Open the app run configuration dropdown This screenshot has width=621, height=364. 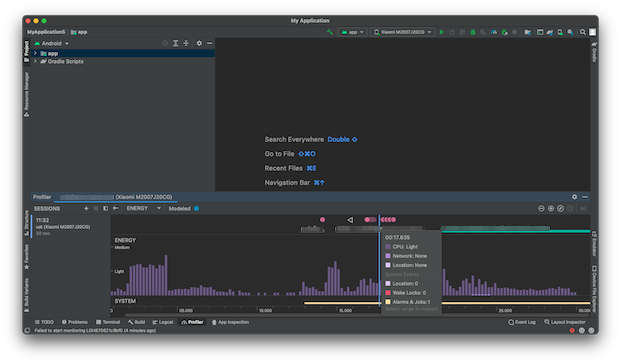pyautogui.click(x=352, y=32)
